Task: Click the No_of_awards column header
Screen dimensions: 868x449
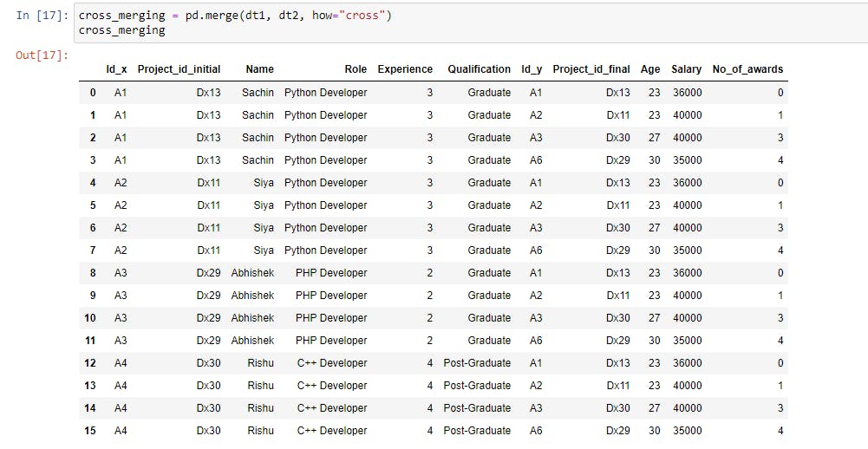Action: coord(747,69)
